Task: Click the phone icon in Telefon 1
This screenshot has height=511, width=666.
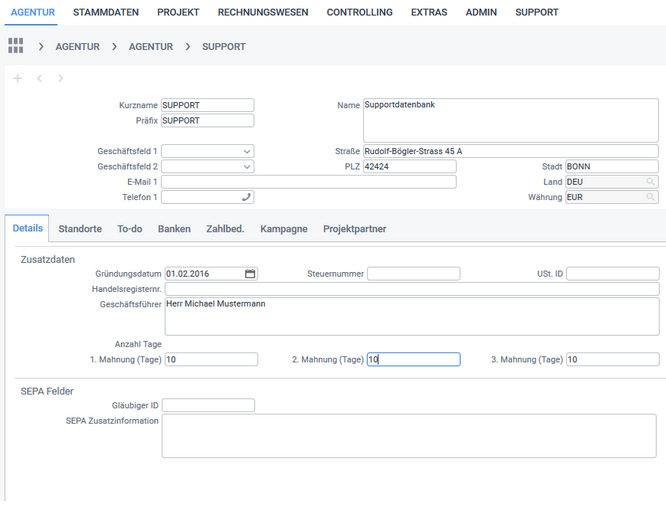Action: [x=246, y=198]
